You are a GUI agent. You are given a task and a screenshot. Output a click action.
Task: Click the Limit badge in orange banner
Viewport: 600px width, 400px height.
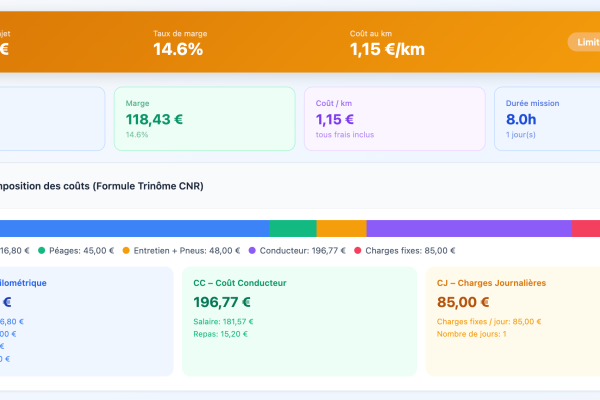coord(584,42)
